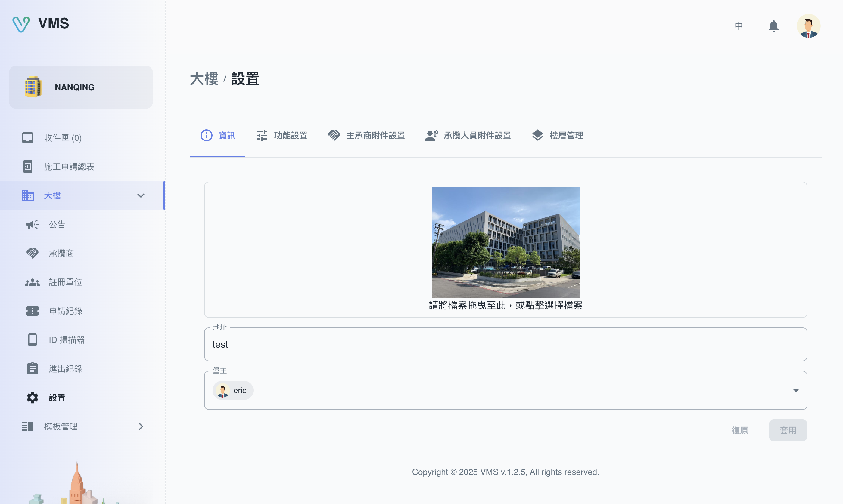Click the notification bell icon
The height and width of the screenshot is (504, 843).
coord(773,26)
